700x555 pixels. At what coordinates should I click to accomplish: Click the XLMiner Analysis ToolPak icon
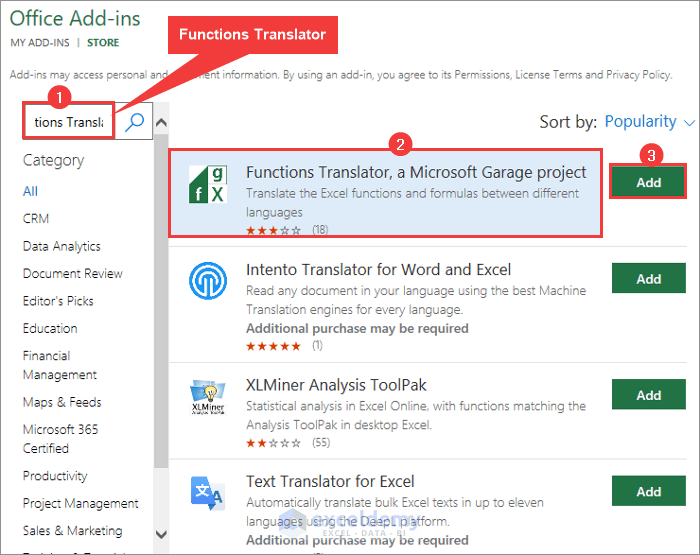[208, 396]
